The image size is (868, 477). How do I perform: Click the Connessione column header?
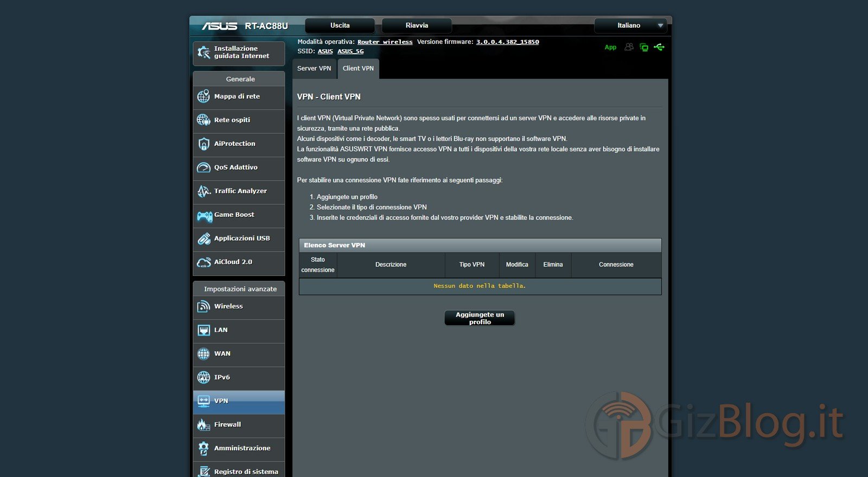pyautogui.click(x=616, y=265)
